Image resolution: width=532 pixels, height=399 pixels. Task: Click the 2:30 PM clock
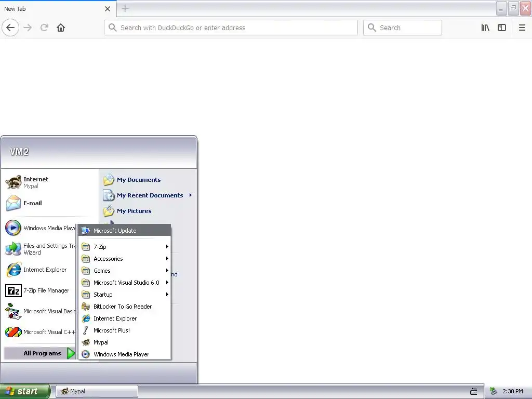pyautogui.click(x=512, y=391)
